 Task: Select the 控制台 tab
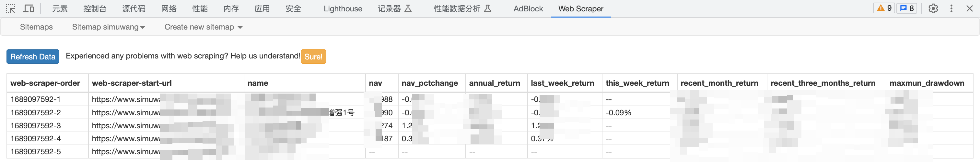coord(95,8)
